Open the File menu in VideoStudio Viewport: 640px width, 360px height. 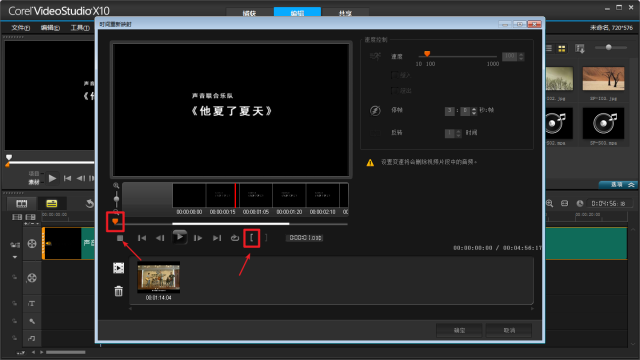pos(20,28)
